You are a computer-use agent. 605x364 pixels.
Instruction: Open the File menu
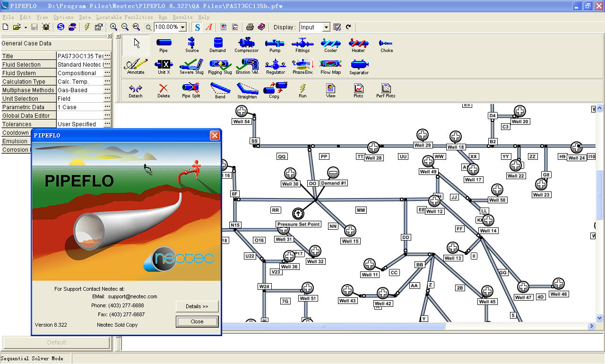click(x=8, y=17)
